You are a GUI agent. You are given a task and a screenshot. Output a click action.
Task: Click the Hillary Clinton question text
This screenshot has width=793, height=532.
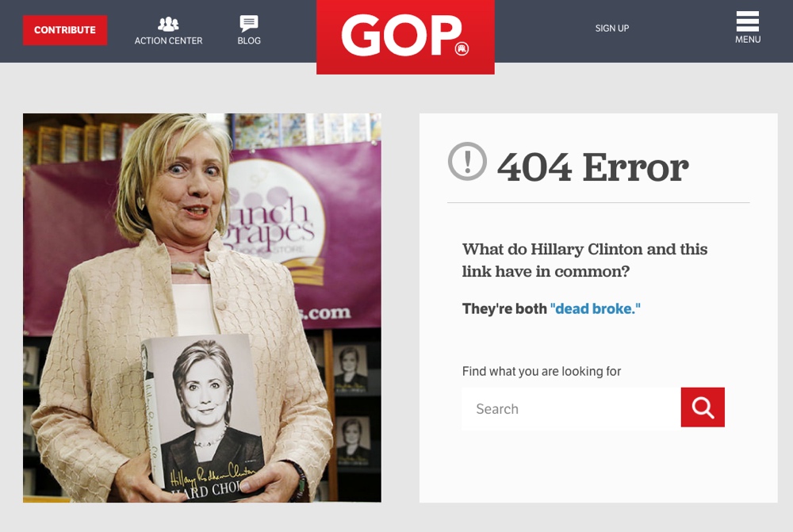(x=584, y=260)
